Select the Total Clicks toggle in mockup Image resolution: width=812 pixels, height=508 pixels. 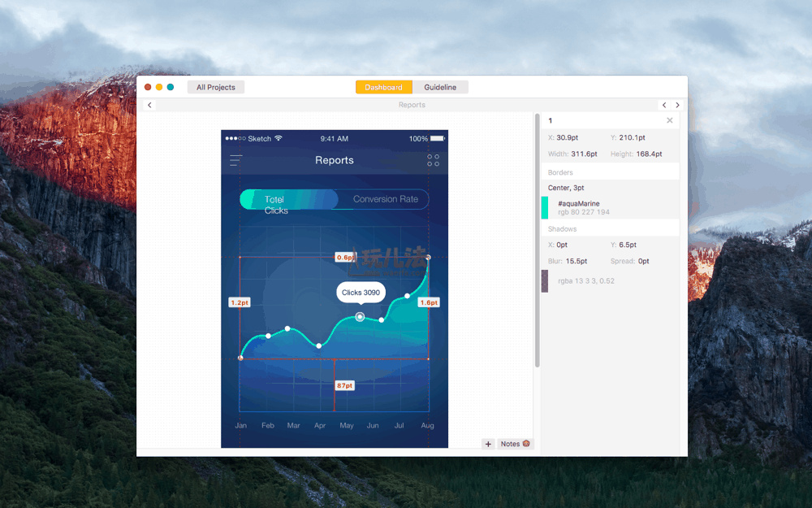click(x=289, y=200)
